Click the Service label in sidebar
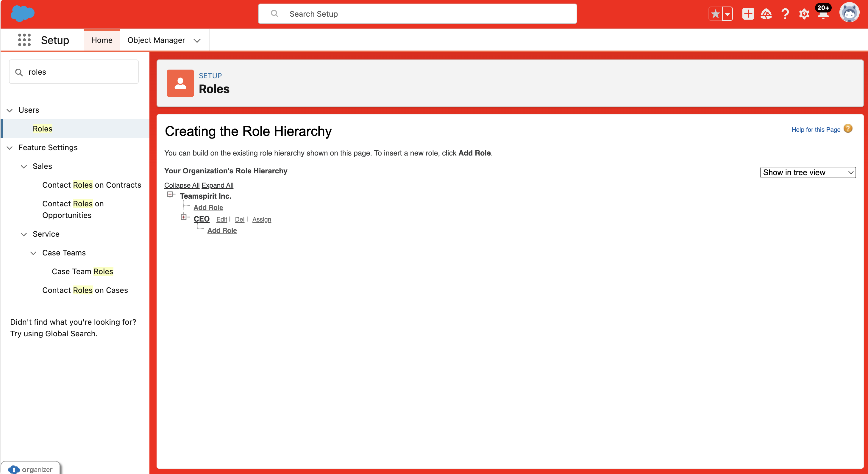This screenshot has width=868, height=474. (46, 234)
